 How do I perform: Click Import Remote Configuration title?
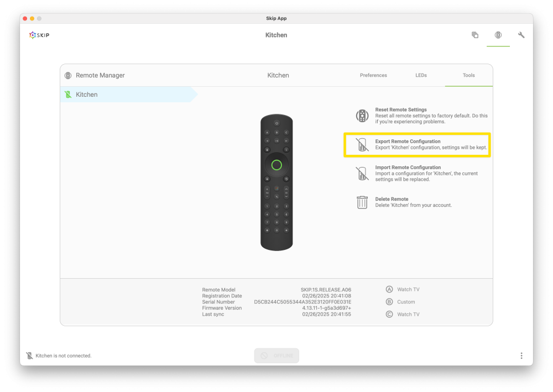pos(408,168)
